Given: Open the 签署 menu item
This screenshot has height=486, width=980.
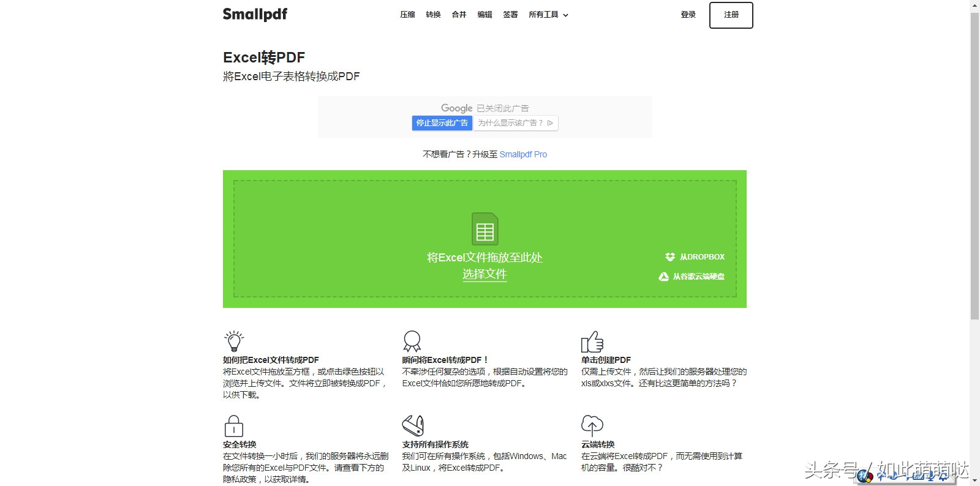Looking at the screenshot, I should pos(510,15).
